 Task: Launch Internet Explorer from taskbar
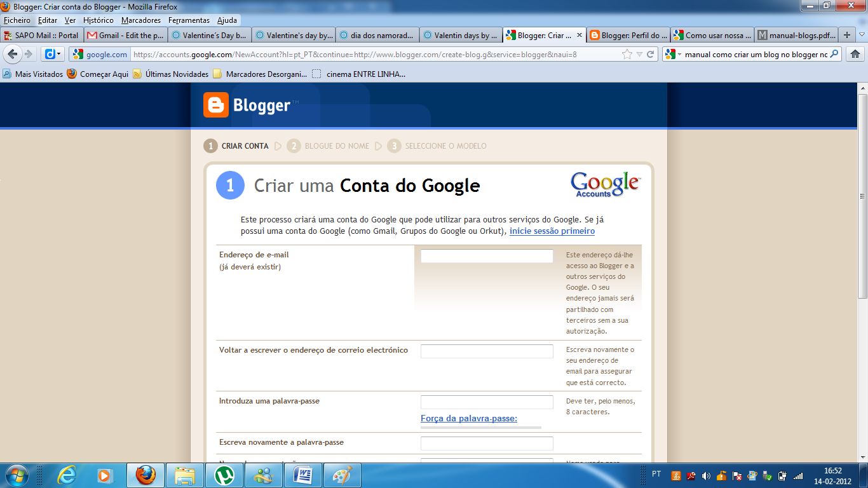pyautogui.click(x=66, y=475)
